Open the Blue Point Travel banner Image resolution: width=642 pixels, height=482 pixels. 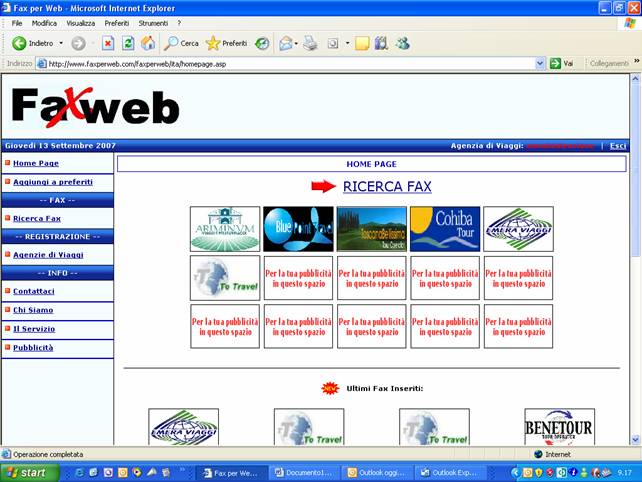pyautogui.click(x=298, y=229)
